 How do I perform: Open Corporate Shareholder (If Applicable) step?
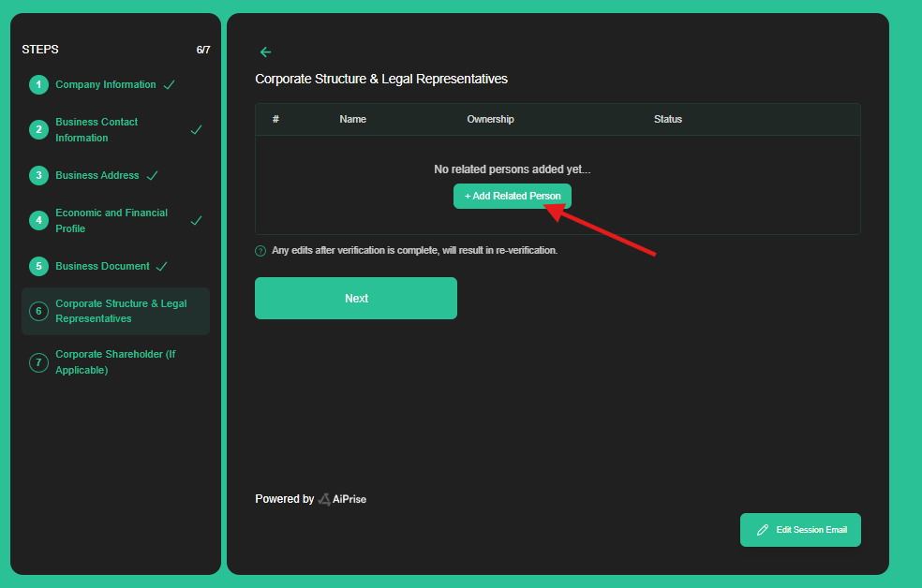coord(115,362)
